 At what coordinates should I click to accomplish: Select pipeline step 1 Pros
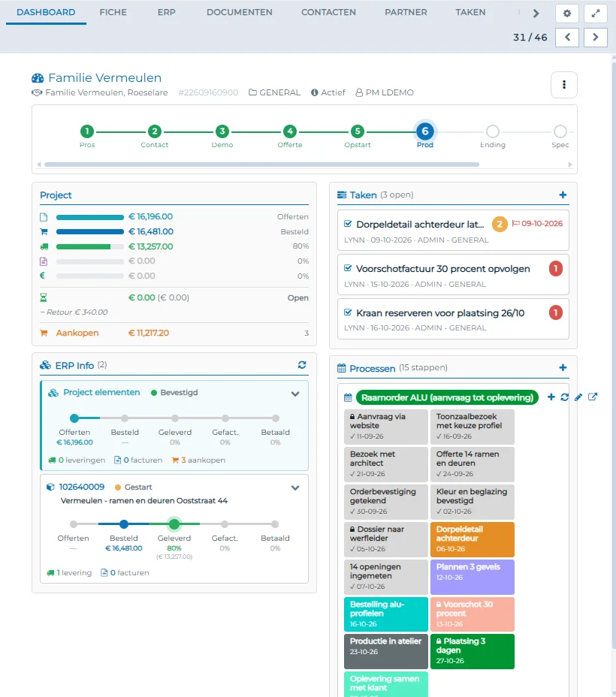click(87, 131)
